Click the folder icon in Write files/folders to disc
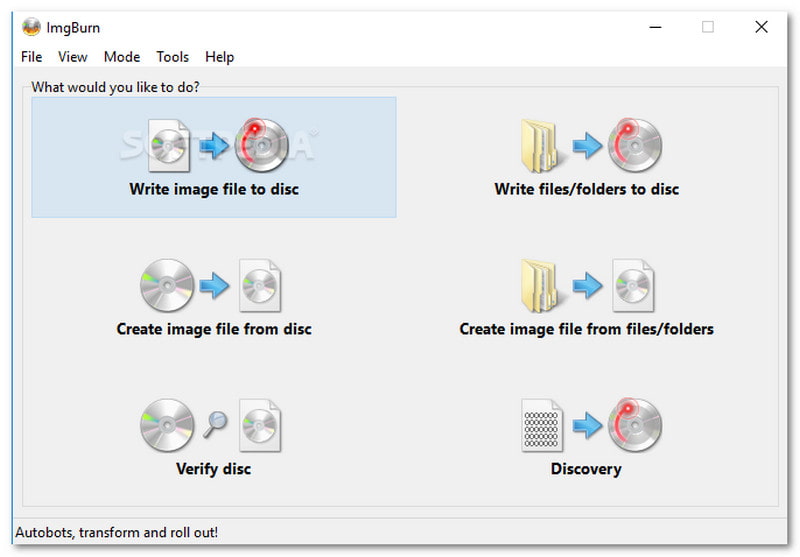 [x=541, y=146]
